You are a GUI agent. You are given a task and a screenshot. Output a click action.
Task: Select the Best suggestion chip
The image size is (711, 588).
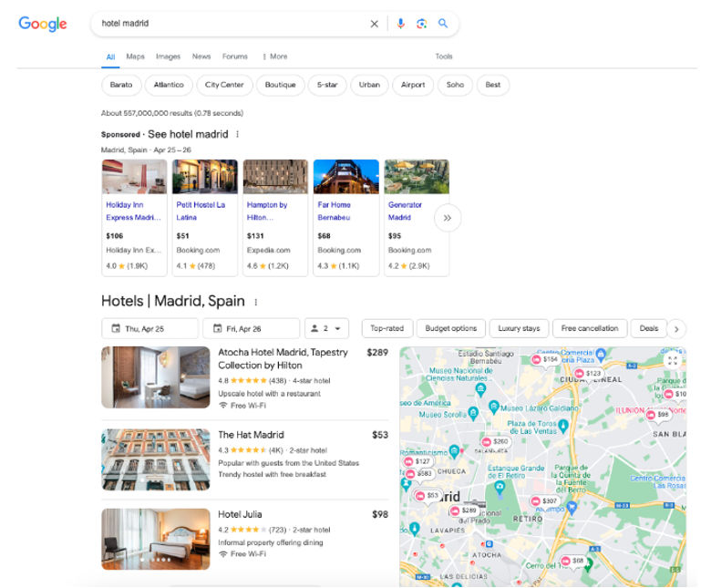(x=493, y=85)
